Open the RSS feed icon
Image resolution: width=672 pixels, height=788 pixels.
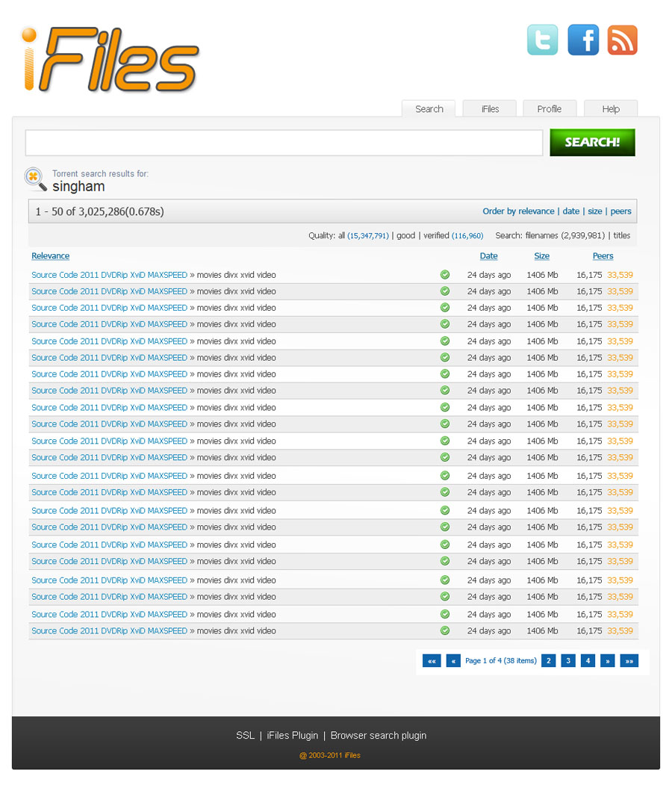click(x=622, y=40)
